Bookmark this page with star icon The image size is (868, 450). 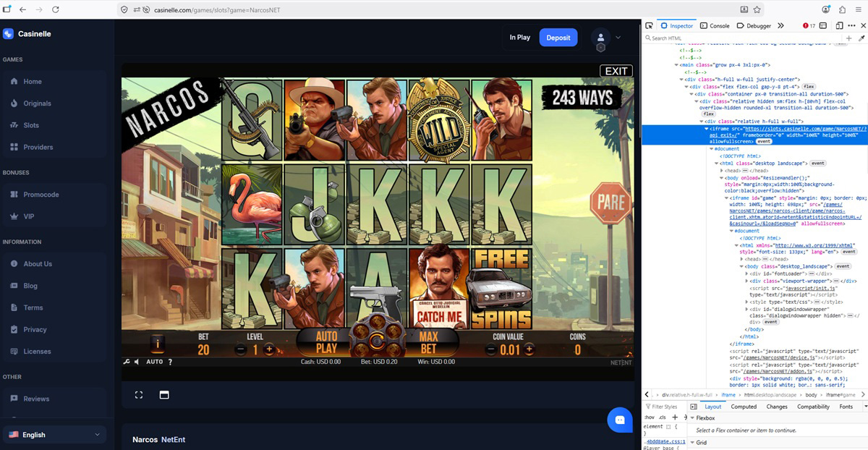[757, 9]
